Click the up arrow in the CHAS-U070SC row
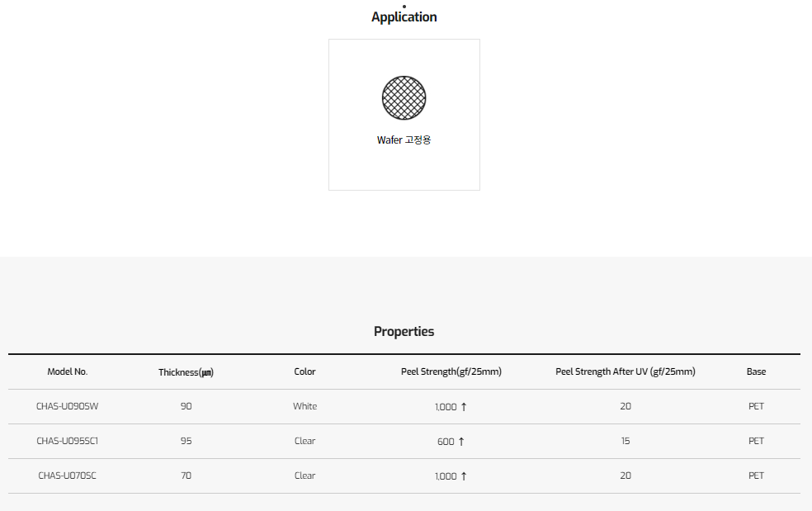The width and height of the screenshot is (812, 511). [x=464, y=476]
